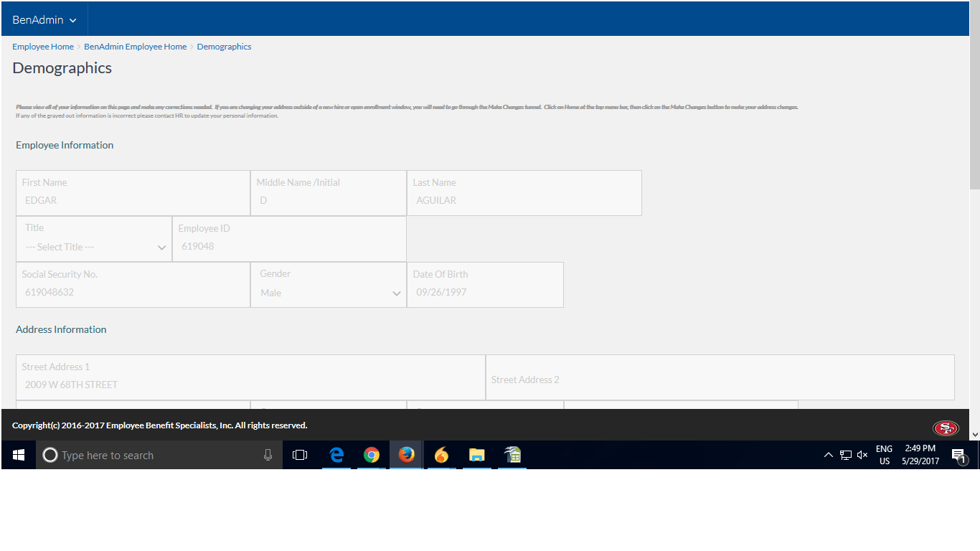
Task: Launch Microsoft Edge from the taskbar
Action: click(336, 455)
